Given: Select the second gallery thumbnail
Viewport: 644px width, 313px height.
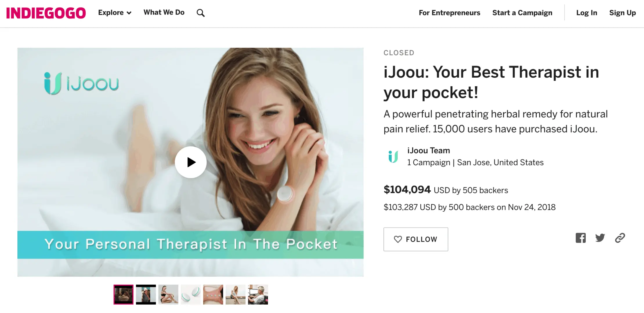Looking at the screenshot, I should (146, 294).
